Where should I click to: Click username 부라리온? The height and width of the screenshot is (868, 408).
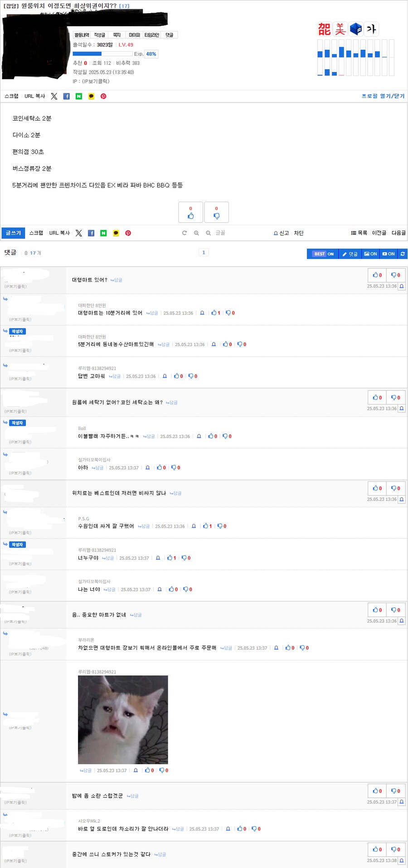86,640
